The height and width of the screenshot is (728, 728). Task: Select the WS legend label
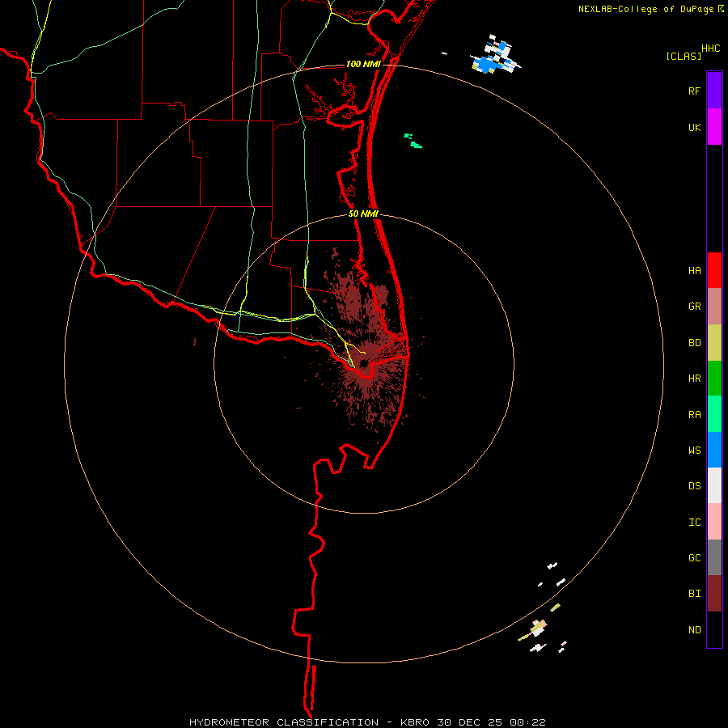pyautogui.click(x=694, y=451)
